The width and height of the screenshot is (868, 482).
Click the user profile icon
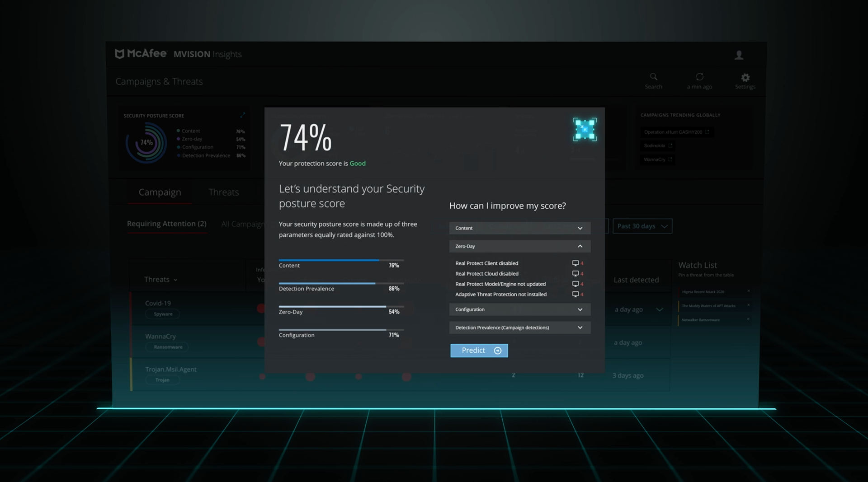point(739,55)
